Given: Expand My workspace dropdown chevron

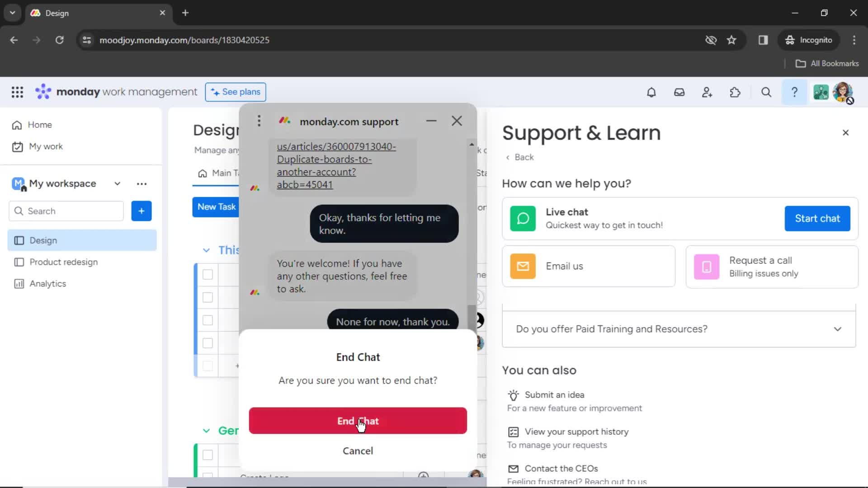Looking at the screenshot, I should click(117, 183).
